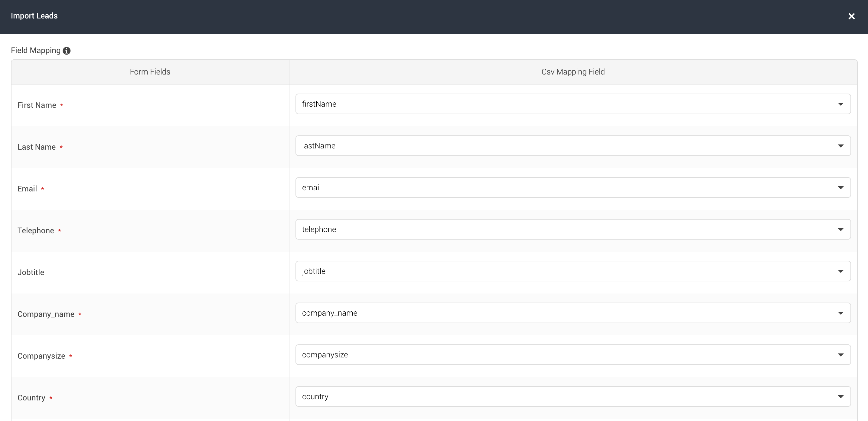
Task: Select the Form Fields column header
Action: (x=150, y=71)
